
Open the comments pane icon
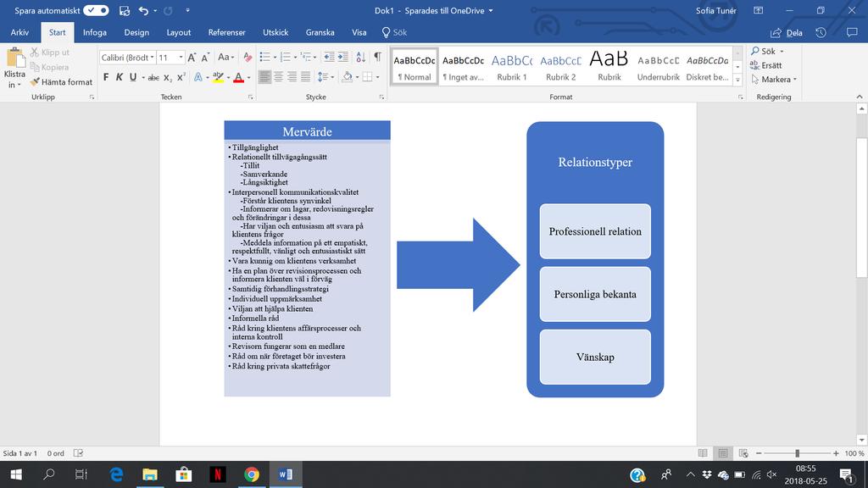coord(852,33)
